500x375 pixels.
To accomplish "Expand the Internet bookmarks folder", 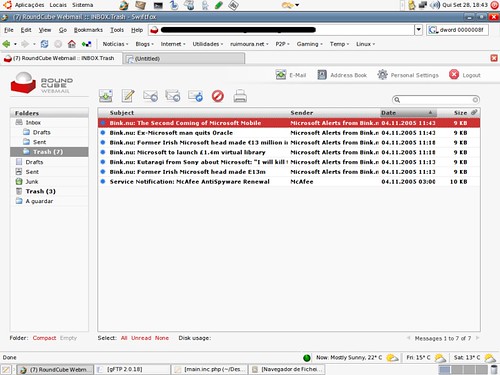I will (173, 44).
